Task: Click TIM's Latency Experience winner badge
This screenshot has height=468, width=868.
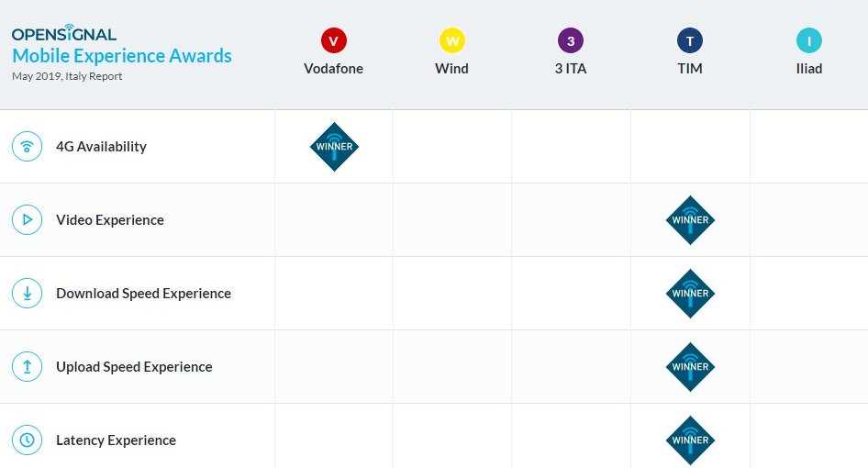Action: tap(690, 440)
